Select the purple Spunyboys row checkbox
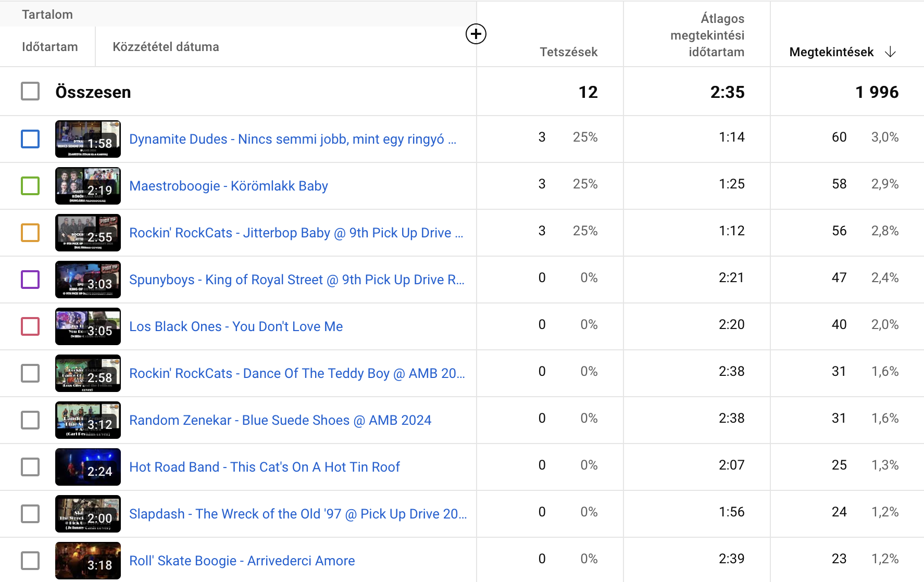Image resolution: width=924 pixels, height=582 pixels. (x=30, y=280)
